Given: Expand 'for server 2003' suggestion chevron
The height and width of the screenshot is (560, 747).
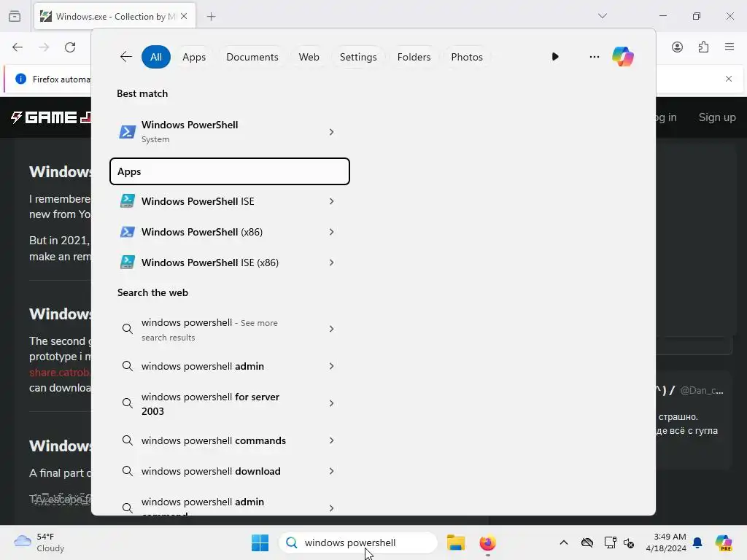Looking at the screenshot, I should (331, 403).
